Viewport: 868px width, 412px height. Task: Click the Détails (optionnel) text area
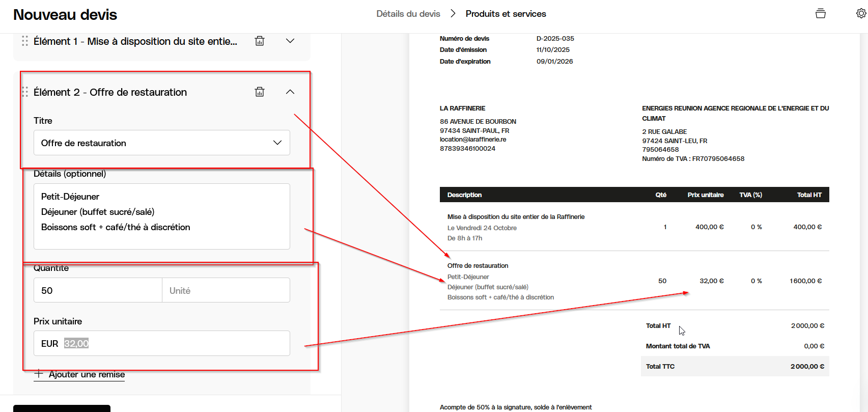162,216
